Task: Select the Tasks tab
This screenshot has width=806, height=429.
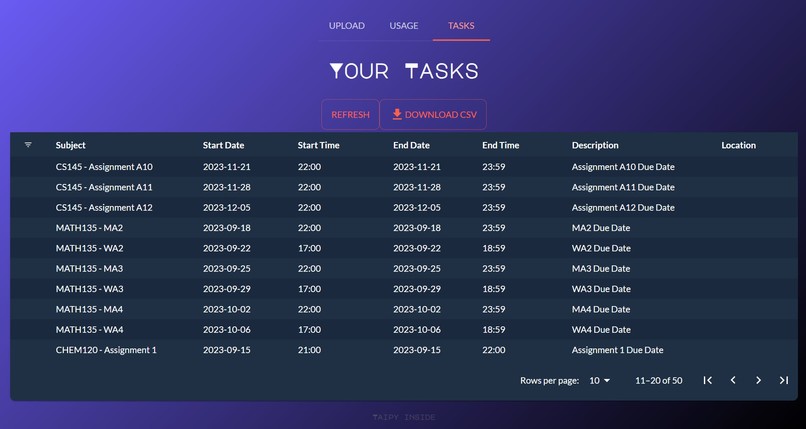Action: (x=461, y=26)
